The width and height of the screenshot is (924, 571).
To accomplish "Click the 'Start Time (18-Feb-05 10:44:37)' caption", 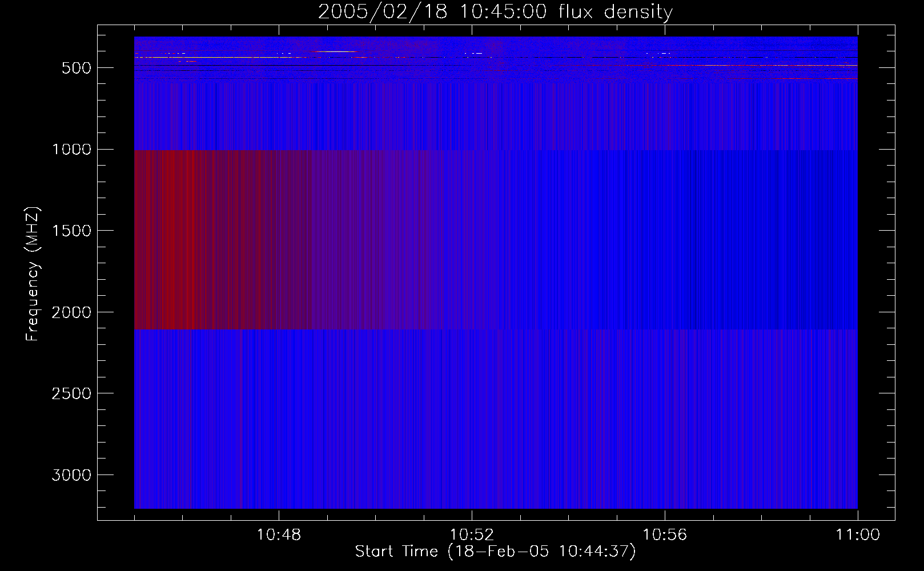I will coord(495,552).
